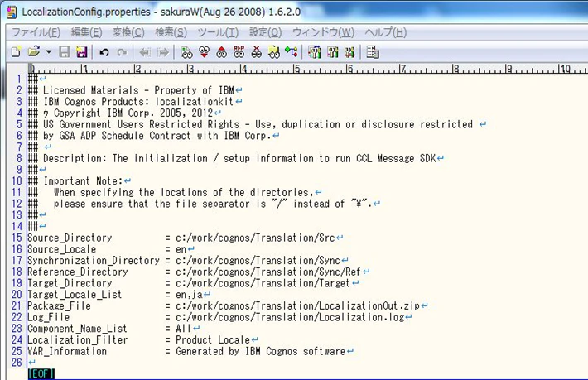The image size is (588, 380).
Task: Open the outline analysis tree icon
Action: click(x=292, y=51)
